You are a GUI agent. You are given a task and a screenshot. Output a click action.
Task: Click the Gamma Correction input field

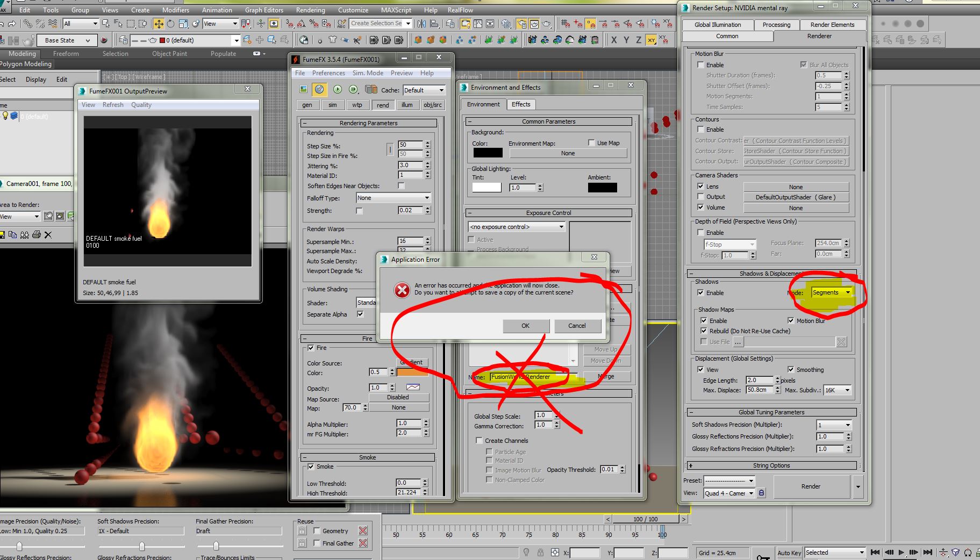pyautogui.click(x=543, y=425)
